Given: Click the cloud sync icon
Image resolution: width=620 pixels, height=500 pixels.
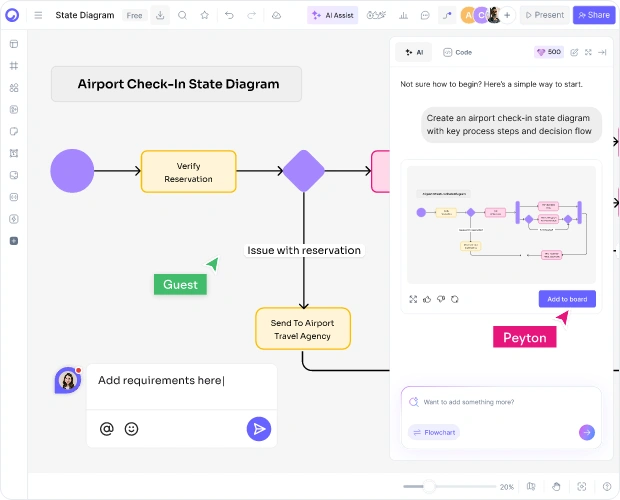Looking at the screenshot, I should (276, 15).
